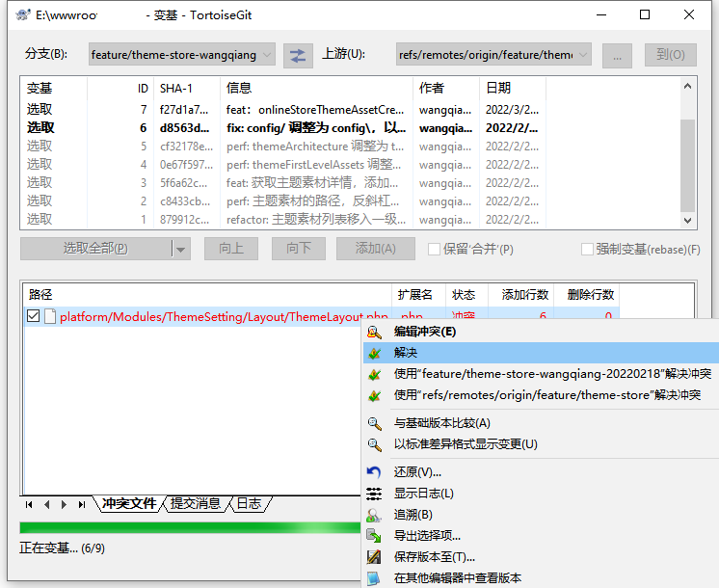The image size is (719, 588).
Task: Click the save icon beside 保存版本至
Action: (374, 556)
